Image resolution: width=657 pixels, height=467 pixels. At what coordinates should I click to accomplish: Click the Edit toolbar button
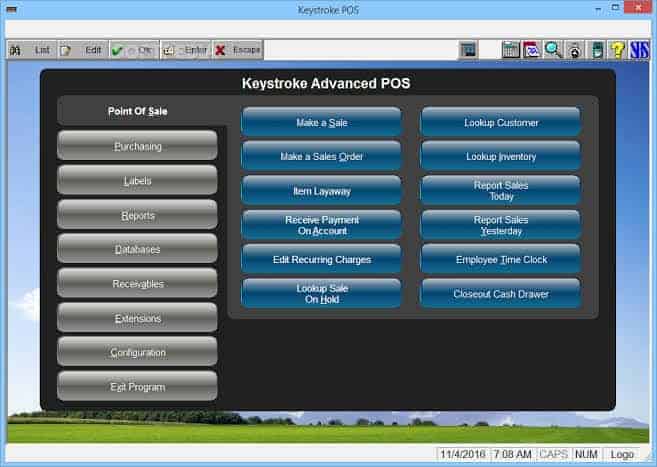83,50
